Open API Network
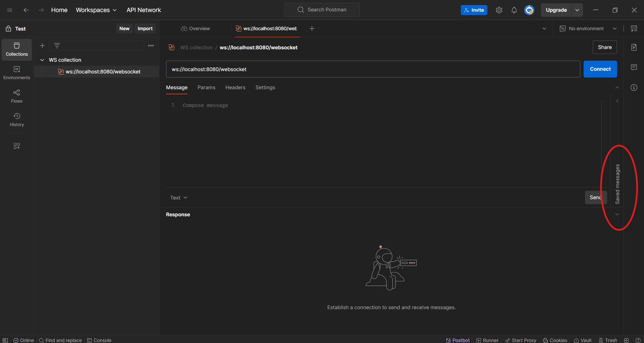The image size is (644, 343). [x=144, y=10]
